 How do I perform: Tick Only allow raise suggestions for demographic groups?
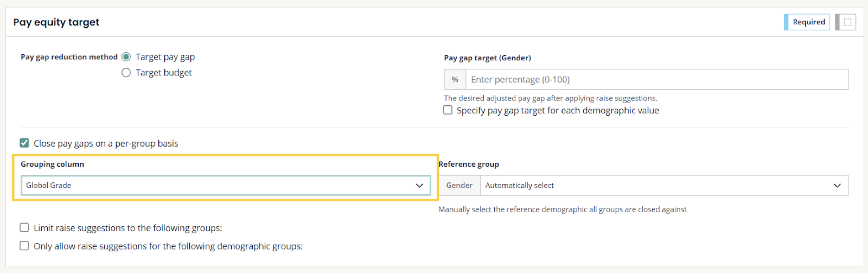24,246
